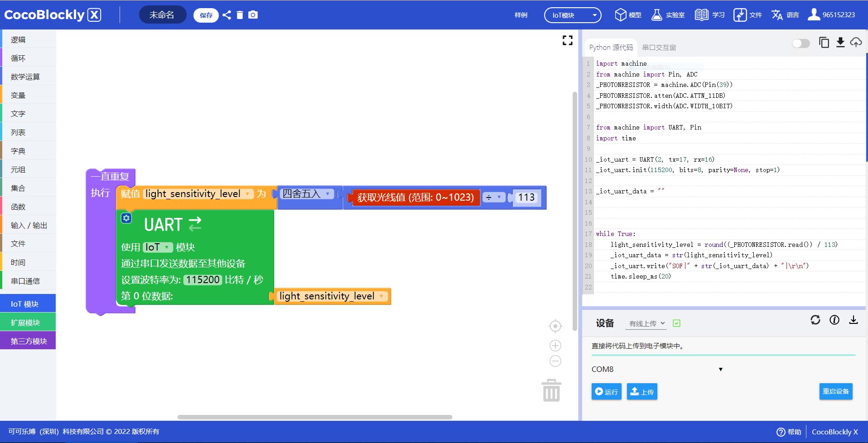Screen dimensions: 868x443
Task: Download the Python code file
Action: (840, 43)
